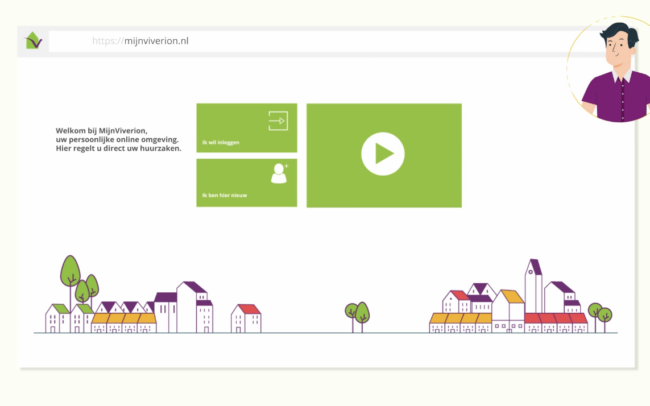Open the 'Ik wil inloggen' link text
This screenshot has height=406, width=650.
tap(221, 143)
